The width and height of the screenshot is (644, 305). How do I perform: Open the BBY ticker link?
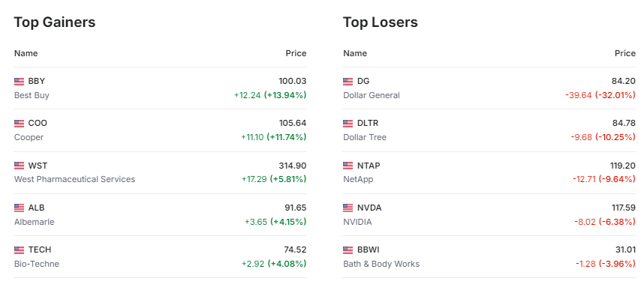[37, 81]
